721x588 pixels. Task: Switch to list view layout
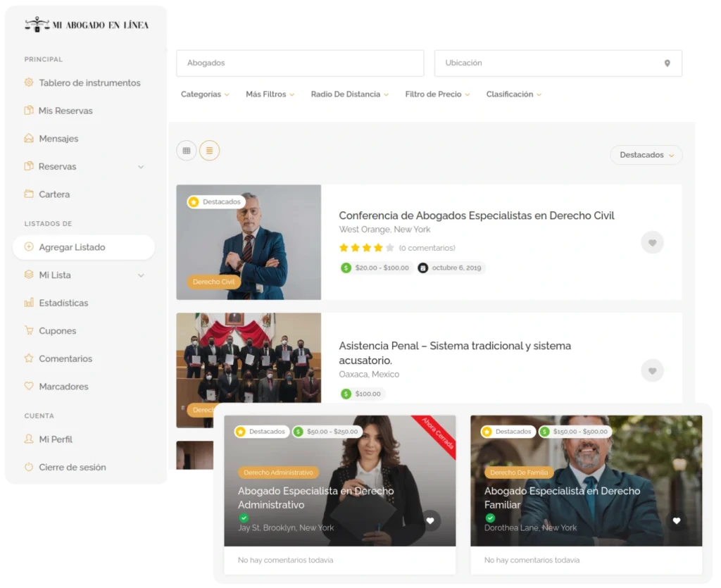(x=209, y=150)
